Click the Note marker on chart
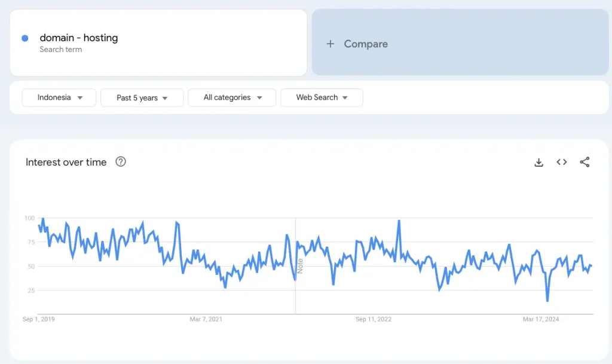612x364 pixels. click(x=300, y=266)
